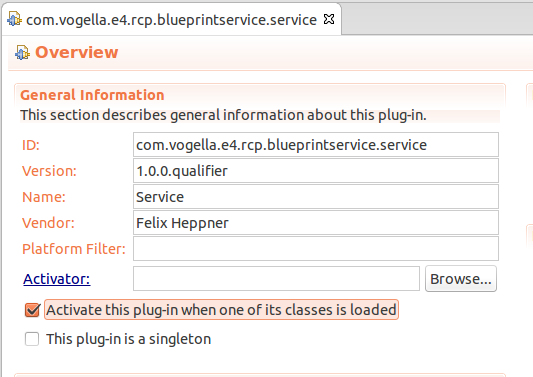Screen dimensions: 533x377
Task: Click inside the empty Activator text box
Action: (x=276, y=279)
